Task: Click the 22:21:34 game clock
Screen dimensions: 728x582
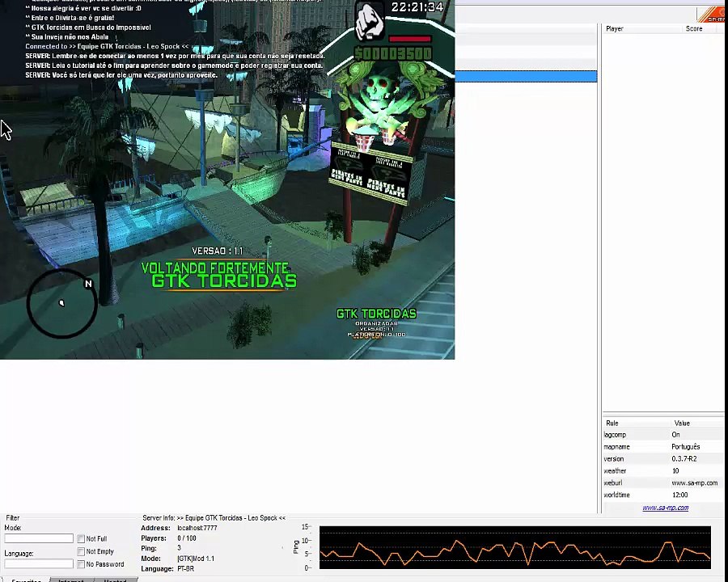Action: click(417, 7)
